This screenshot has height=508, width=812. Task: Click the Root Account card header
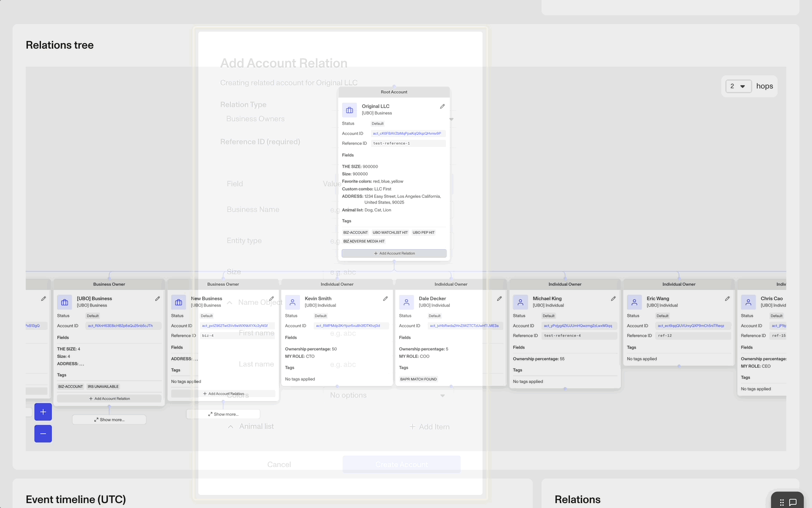[394, 92]
